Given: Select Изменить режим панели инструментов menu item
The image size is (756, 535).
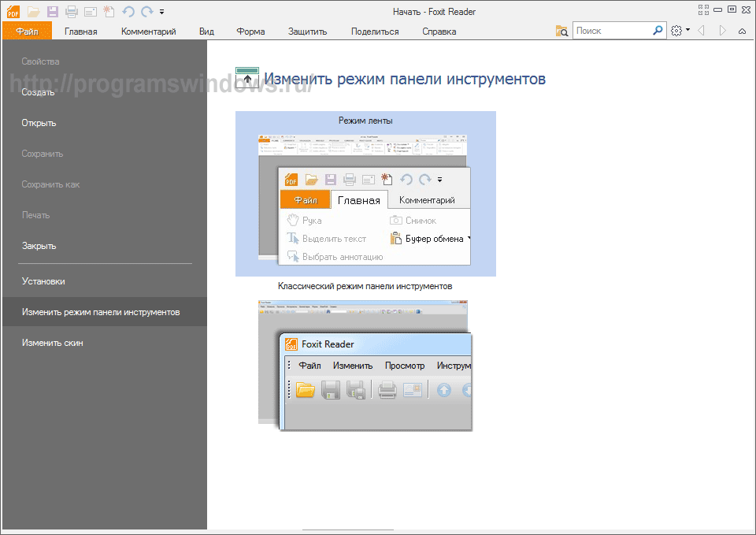Looking at the screenshot, I should 105,312.
